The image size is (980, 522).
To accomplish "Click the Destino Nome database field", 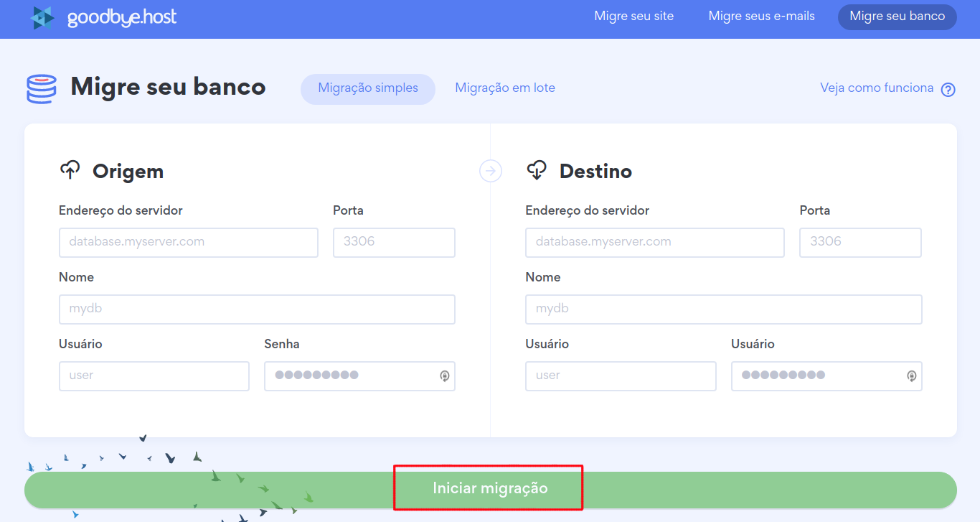I will coord(723,309).
